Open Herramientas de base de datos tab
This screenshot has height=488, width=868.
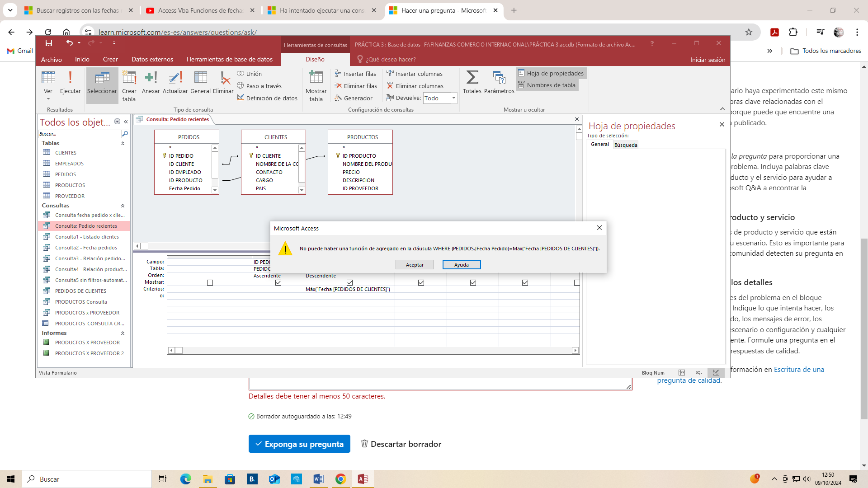pyautogui.click(x=230, y=59)
